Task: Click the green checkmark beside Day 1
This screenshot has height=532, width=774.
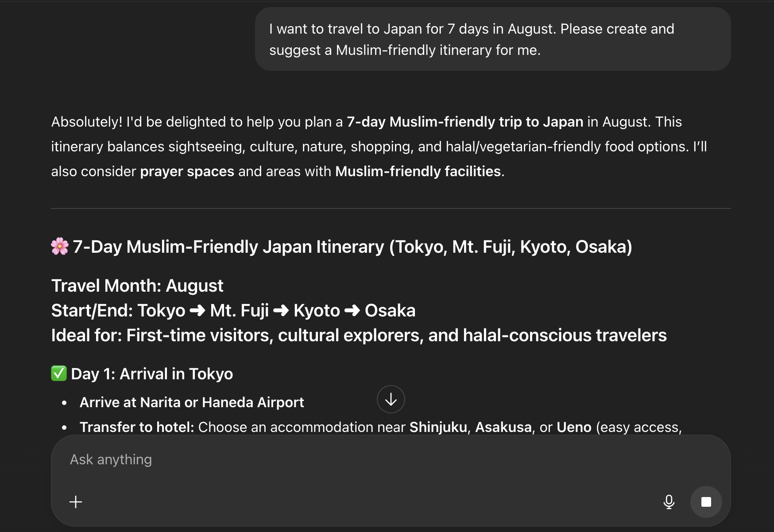Action: pos(59,374)
